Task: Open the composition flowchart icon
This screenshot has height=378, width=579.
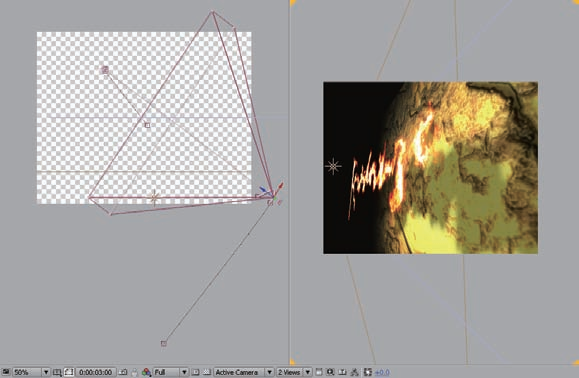Action: (354, 372)
